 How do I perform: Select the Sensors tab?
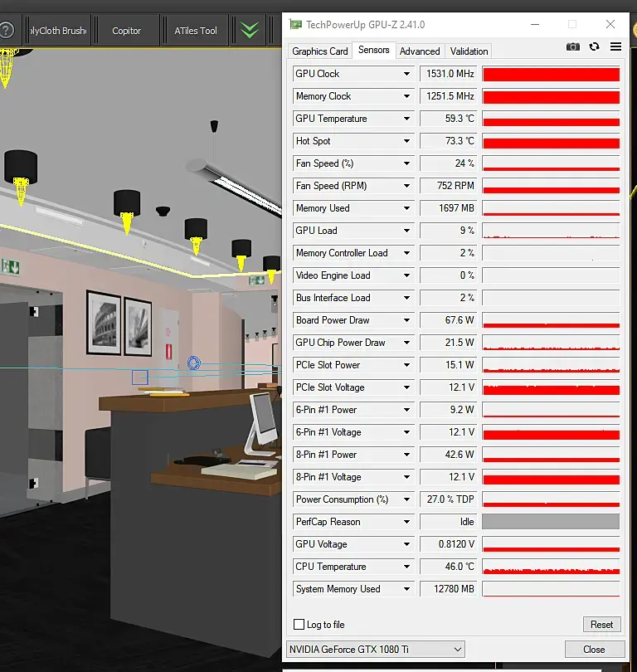tap(373, 50)
